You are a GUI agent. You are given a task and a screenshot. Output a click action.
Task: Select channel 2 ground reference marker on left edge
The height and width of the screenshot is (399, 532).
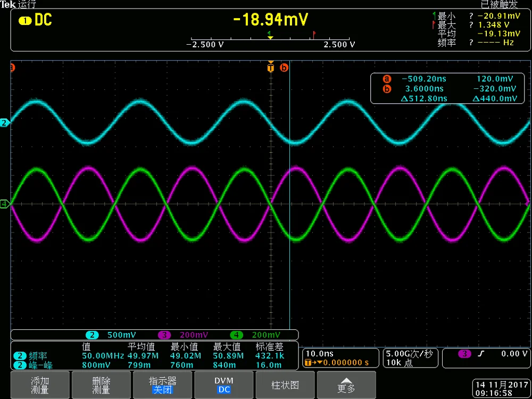pos(5,123)
